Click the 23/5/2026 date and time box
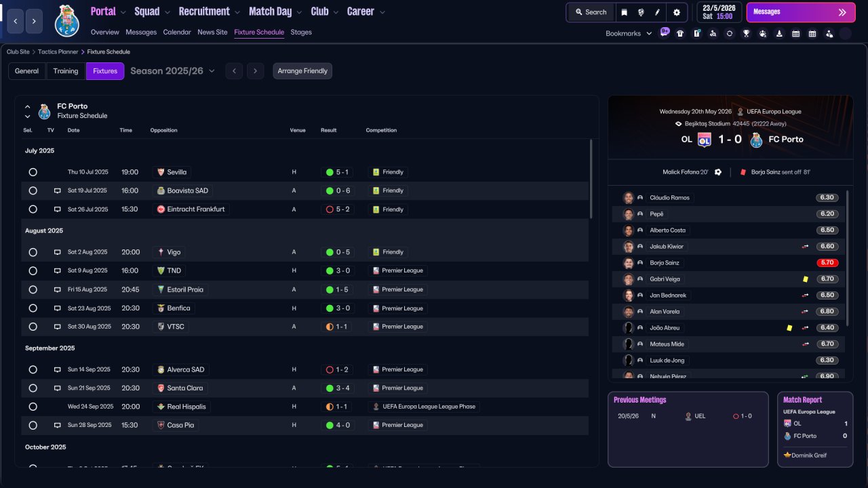Image resolution: width=868 pixels, height=488 pixels. click(x=719, y=12)
